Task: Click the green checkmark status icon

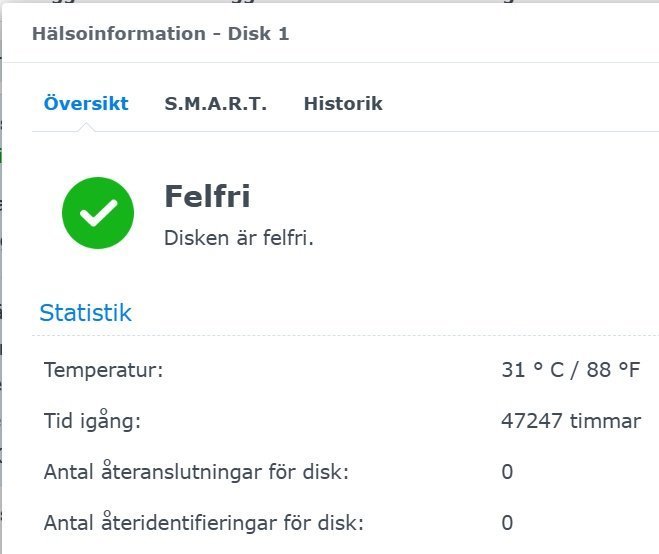Action: (x=98, y=212)
